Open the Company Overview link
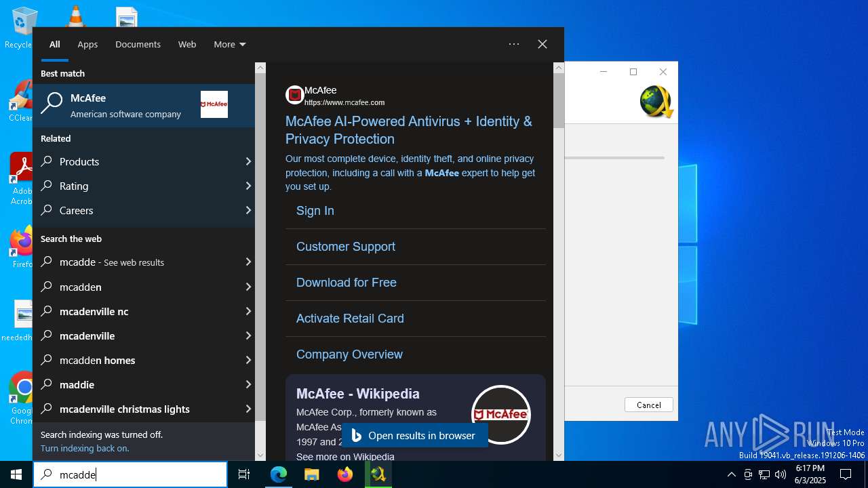The image size is (868, 488). click(x=349, y=354)
